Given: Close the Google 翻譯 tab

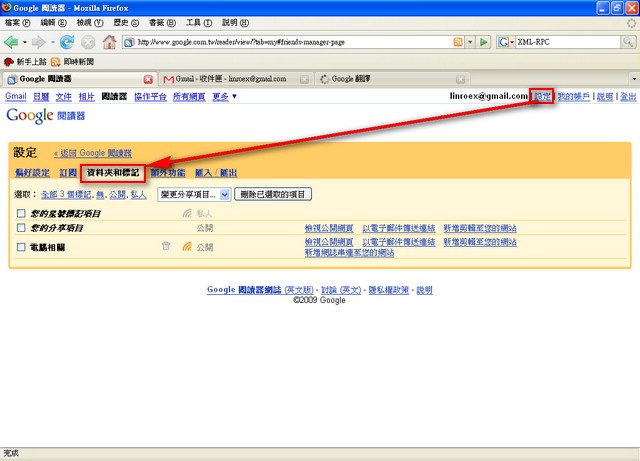Looking at the screenshot, I should 460,79.
